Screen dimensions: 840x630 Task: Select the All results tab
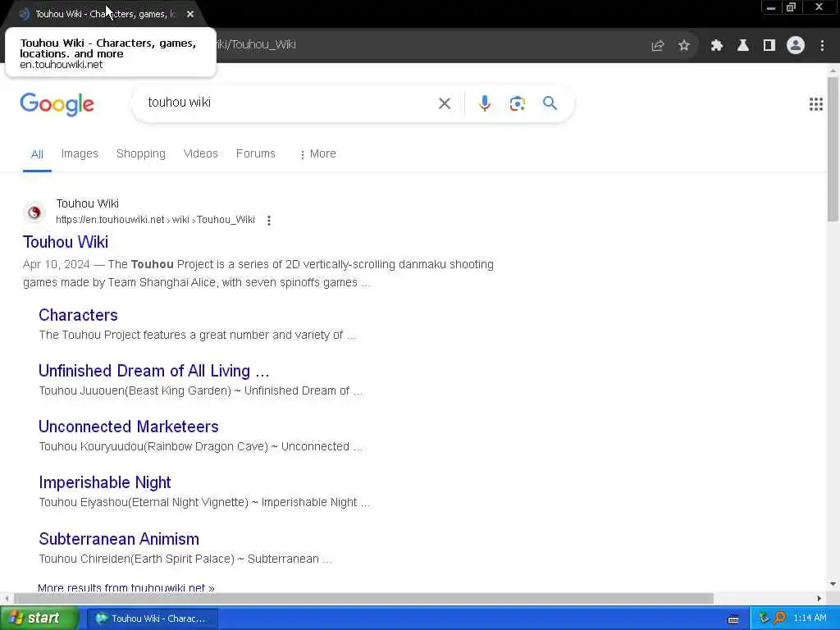pyautogui.click(x=37, y=154)
